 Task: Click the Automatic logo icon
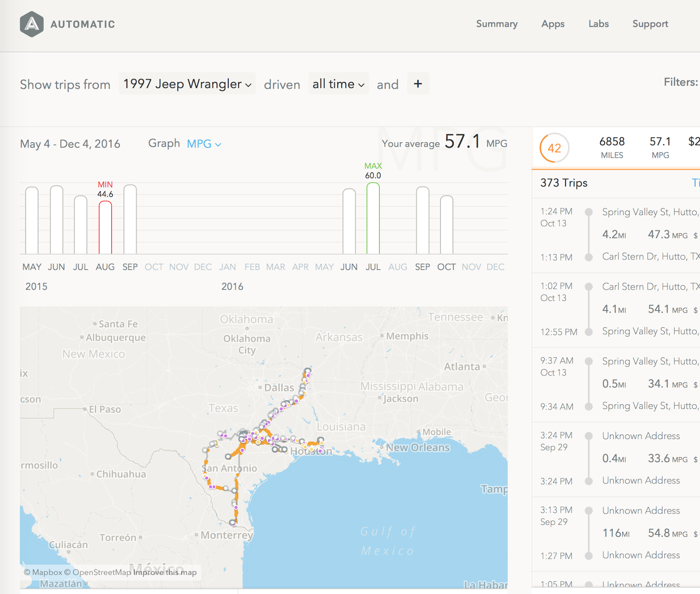[x=31, y=24]
